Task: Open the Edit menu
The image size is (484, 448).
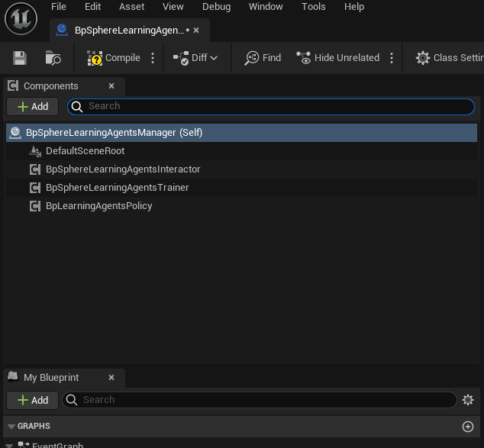Action: (92, 7)
